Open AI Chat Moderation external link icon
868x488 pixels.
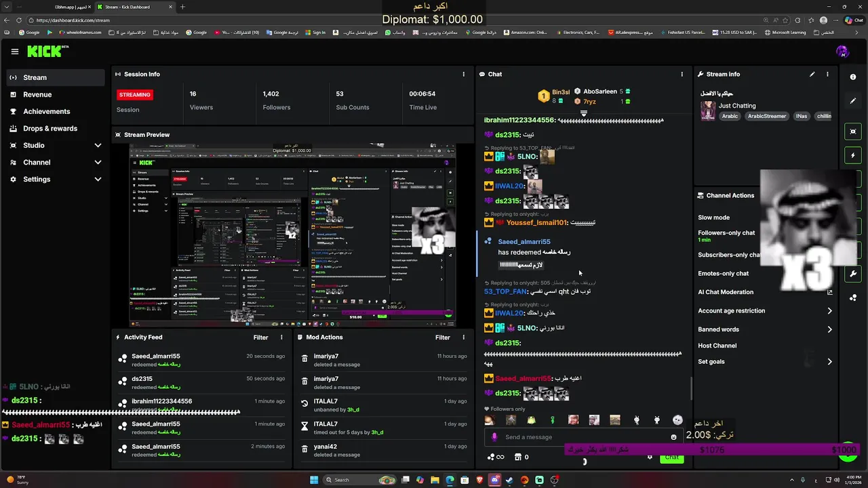[829, 292]
